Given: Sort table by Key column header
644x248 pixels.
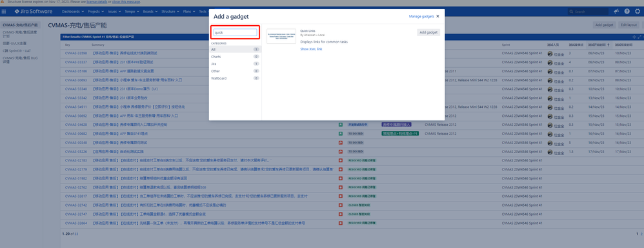Looking at the screenshot, I should pyautogui.click(x=67, y=45).
